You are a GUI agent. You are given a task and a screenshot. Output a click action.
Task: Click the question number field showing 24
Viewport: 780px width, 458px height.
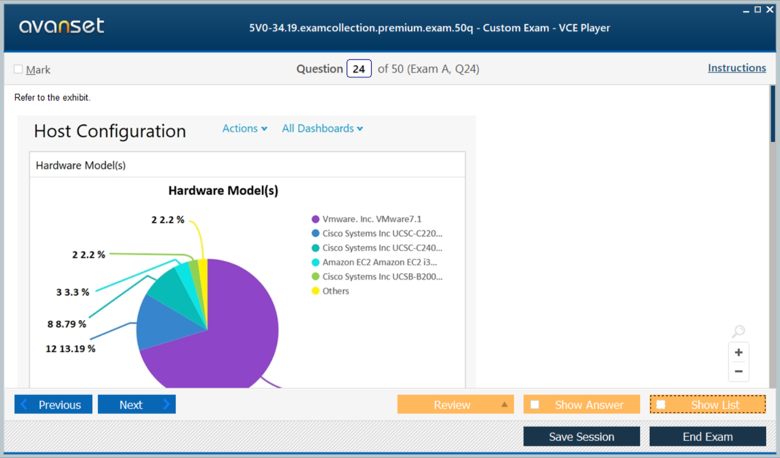click(359, 69)
